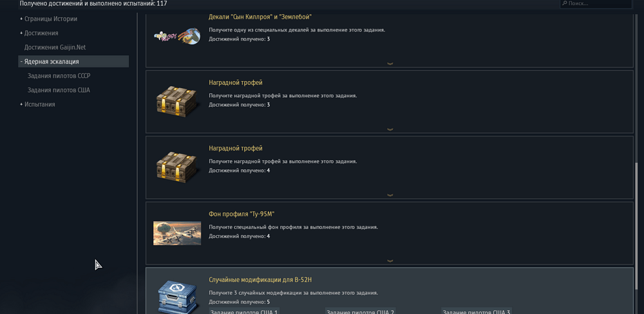Expand the Страницы Истории section

(x=48, y=19)
